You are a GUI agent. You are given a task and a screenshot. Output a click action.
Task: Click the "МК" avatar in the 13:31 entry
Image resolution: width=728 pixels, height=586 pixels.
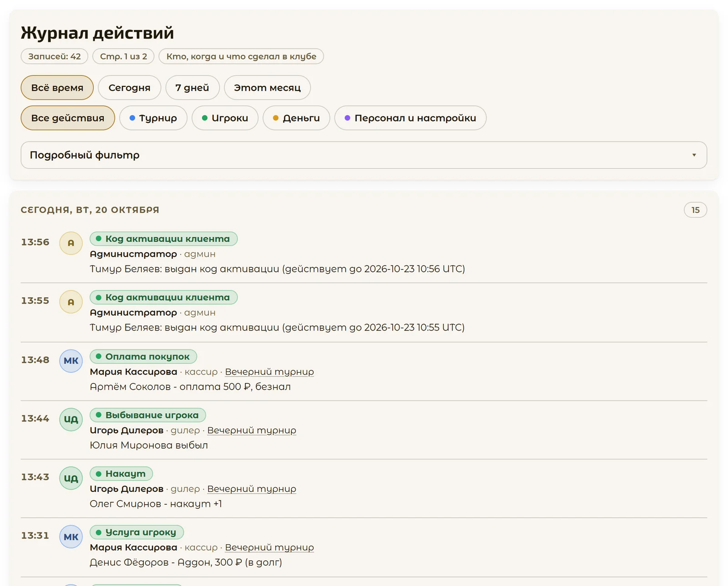tap(71, 536)
